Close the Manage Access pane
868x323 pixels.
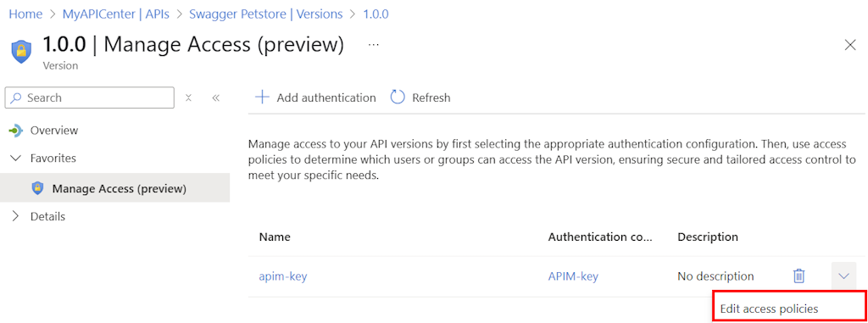[850, 46]
